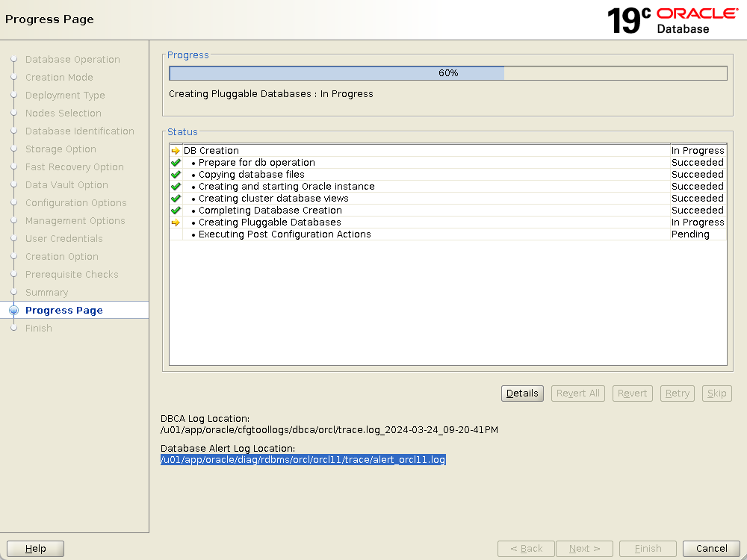Viewport: 747px width, 560px height.
Task: Click checkmark beside Completing Database Creation
Action: coord(176,211)
